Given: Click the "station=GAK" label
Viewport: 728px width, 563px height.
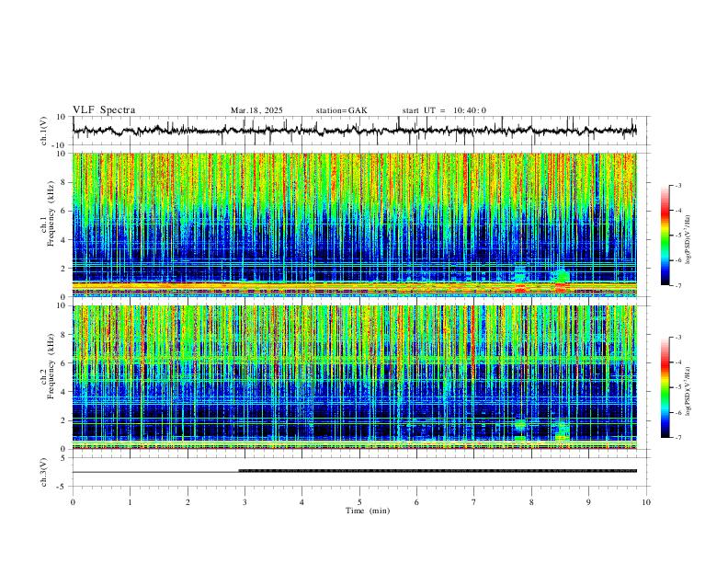Looking at the screenshot, I should 341,110.
